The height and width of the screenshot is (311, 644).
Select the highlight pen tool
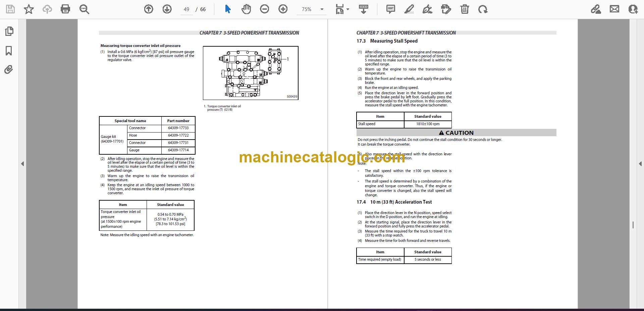pyautogui.click(x=409, y=9)
